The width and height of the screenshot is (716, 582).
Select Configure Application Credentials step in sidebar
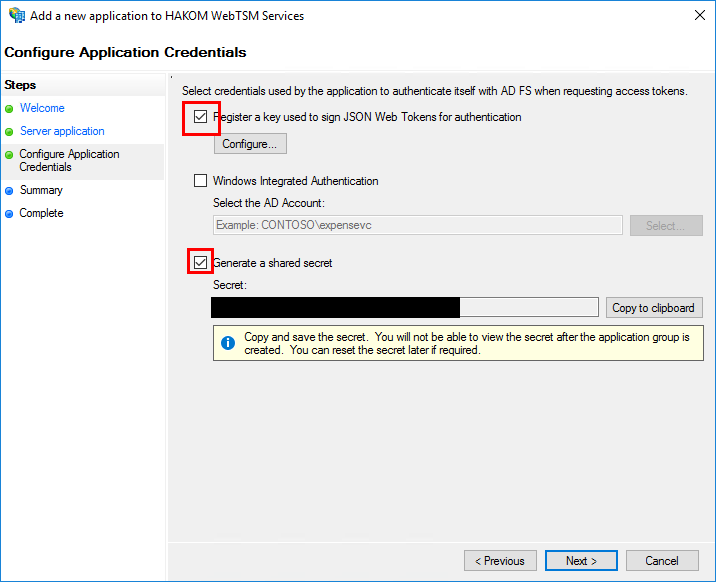(69, 160)
